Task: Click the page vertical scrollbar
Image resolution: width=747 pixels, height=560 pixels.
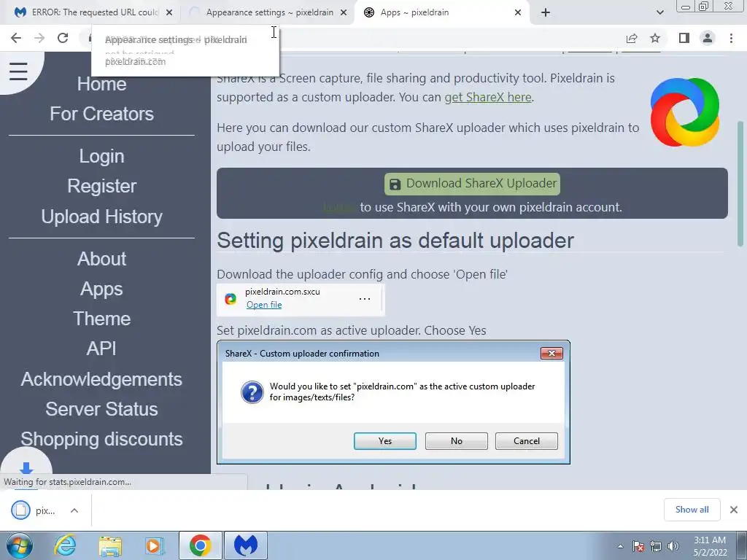Action: tap(740, 183)
